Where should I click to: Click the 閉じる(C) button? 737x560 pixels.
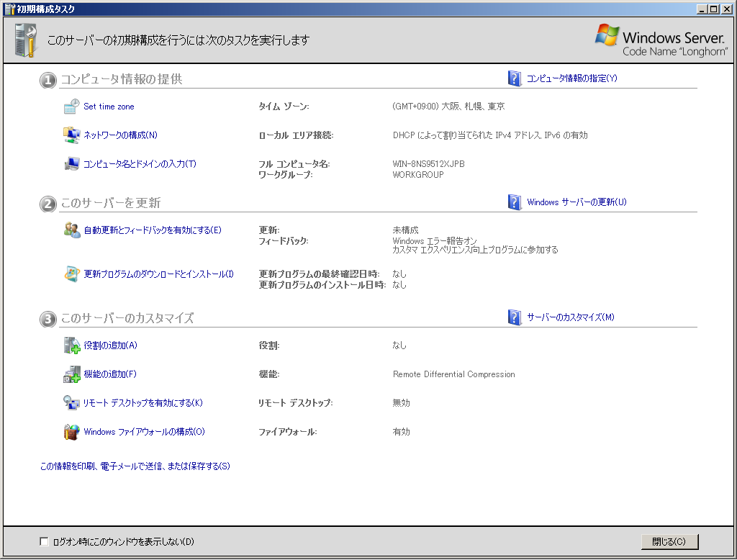669,542
